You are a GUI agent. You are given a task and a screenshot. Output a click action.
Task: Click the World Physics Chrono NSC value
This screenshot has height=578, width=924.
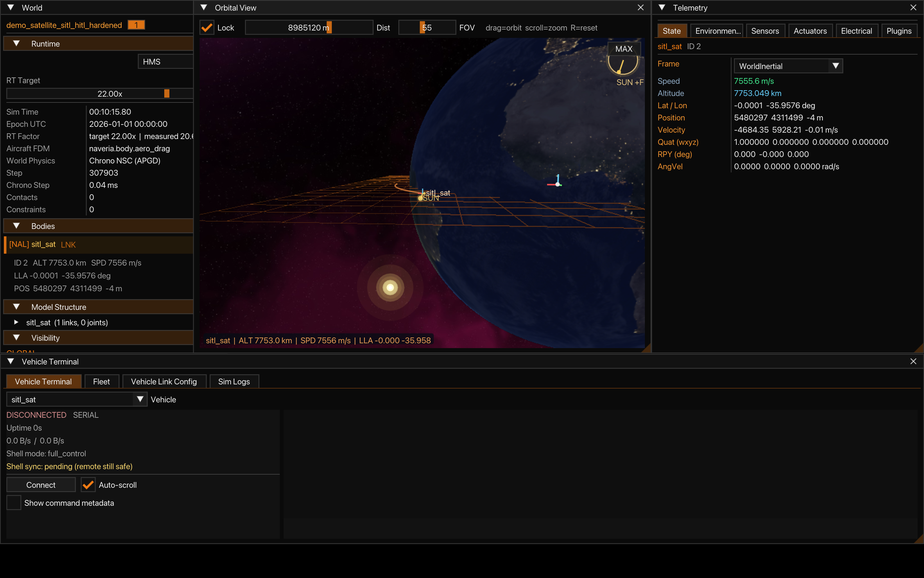click(x=125, y=161)
